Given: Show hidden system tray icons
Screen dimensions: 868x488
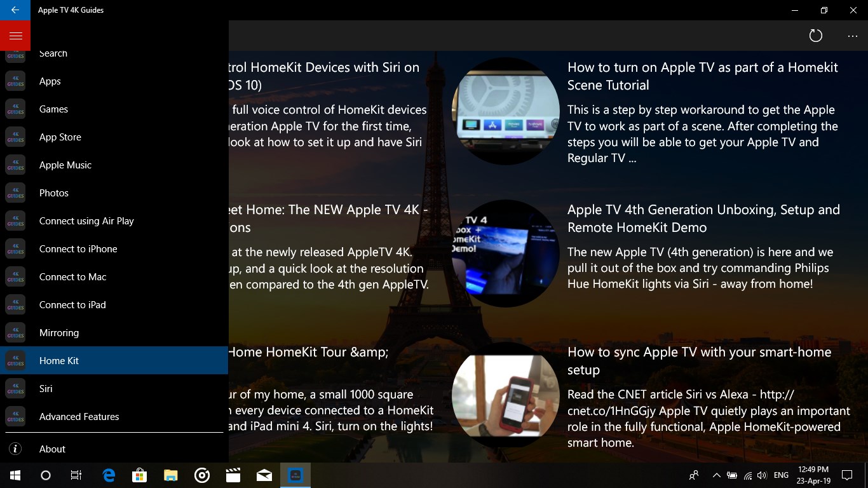Looking at the screenshot, I should pos(717,475).
